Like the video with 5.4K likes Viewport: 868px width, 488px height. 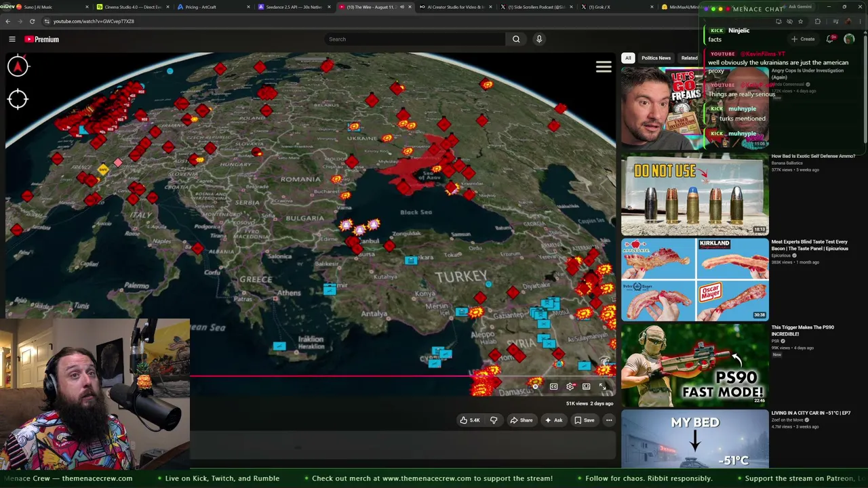tap(470, 420)
